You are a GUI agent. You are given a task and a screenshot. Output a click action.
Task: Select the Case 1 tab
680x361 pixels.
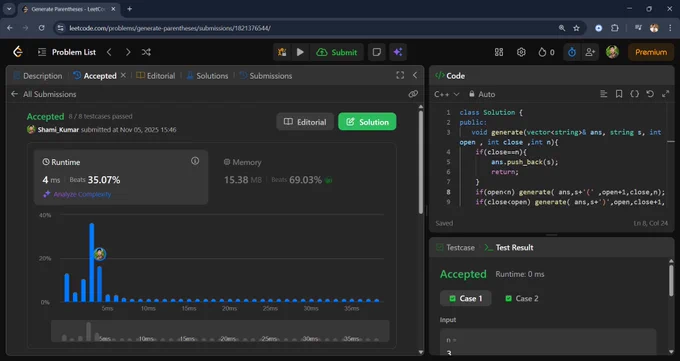point(465,299)
